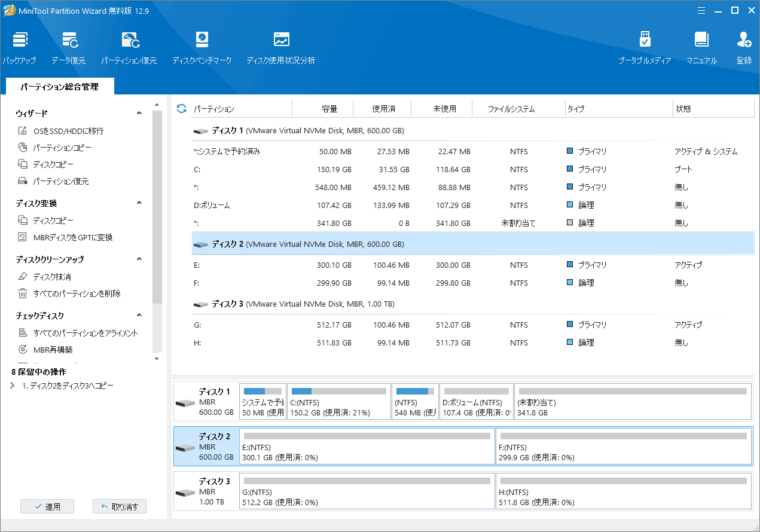Click F:(NTFS) block in disk map

click(x=624, y=446)
